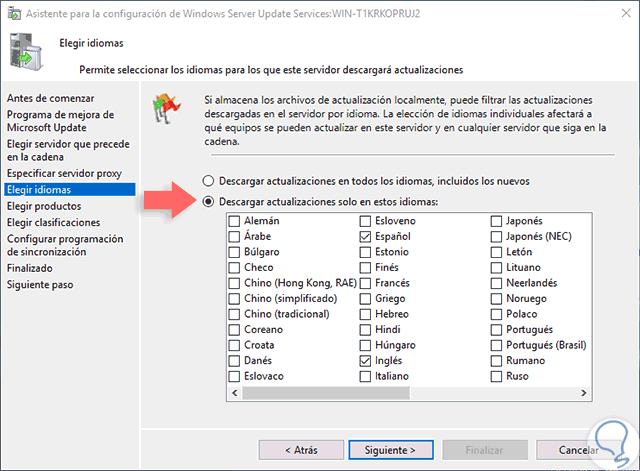Uncheck the Inglés checkbox

click(x=365, y=361)
